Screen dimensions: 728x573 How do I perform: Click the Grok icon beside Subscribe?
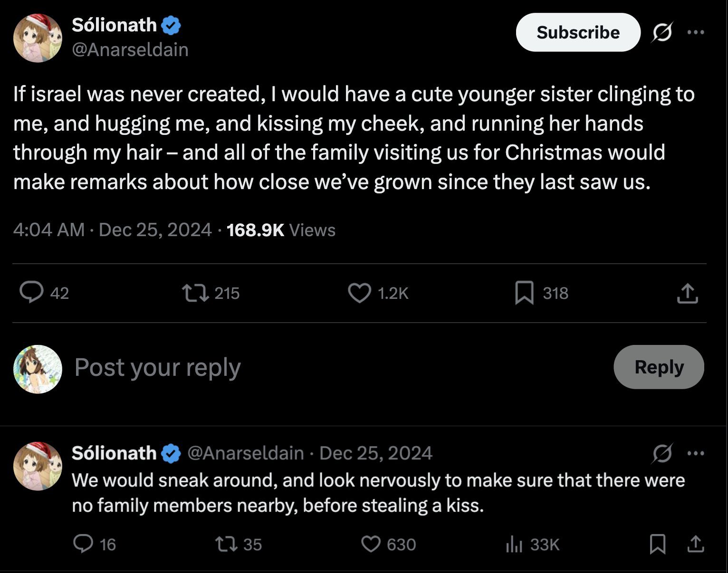click(661, 32)
